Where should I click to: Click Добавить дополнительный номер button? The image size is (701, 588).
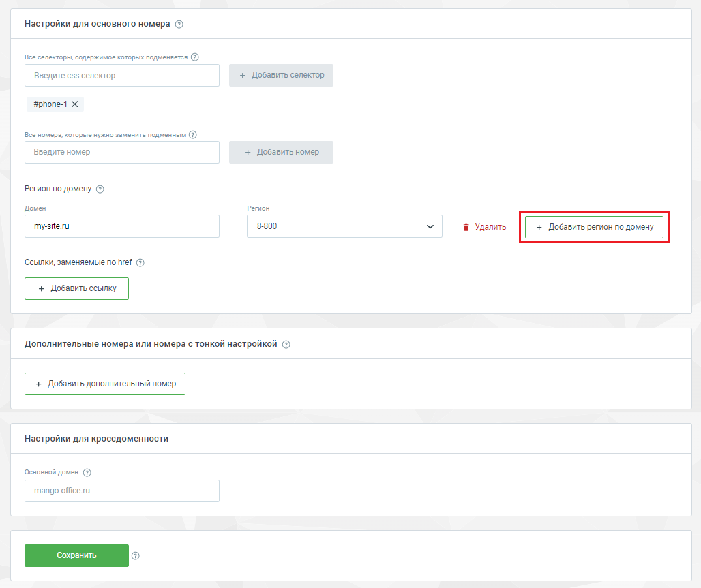click(105, 384)
